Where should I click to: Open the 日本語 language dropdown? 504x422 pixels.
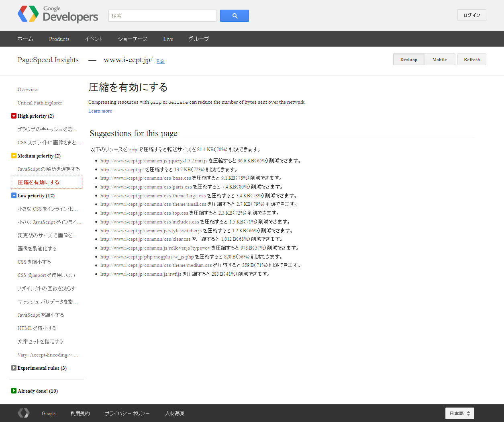[459, 413]
